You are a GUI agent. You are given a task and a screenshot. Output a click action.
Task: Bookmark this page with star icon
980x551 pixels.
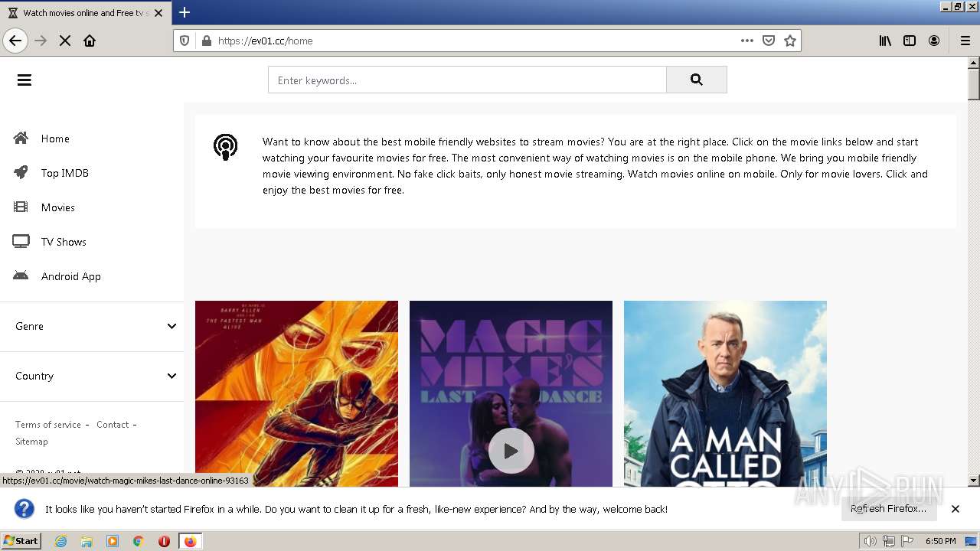click(790, 41)
